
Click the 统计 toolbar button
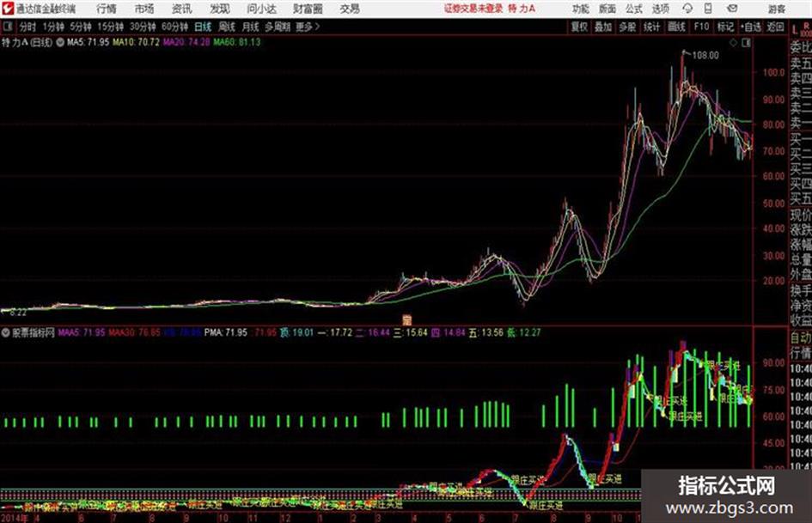[x=652, y=27]
